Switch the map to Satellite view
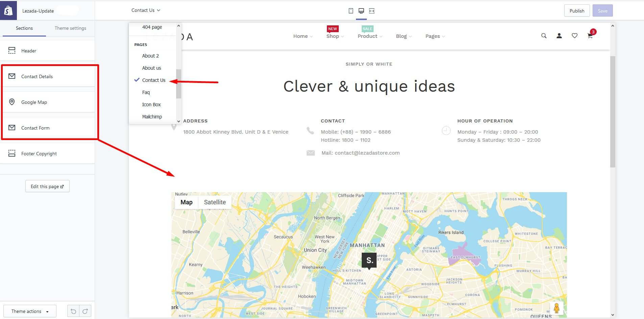Screen dimensions: 644x319 coord(215,202)
